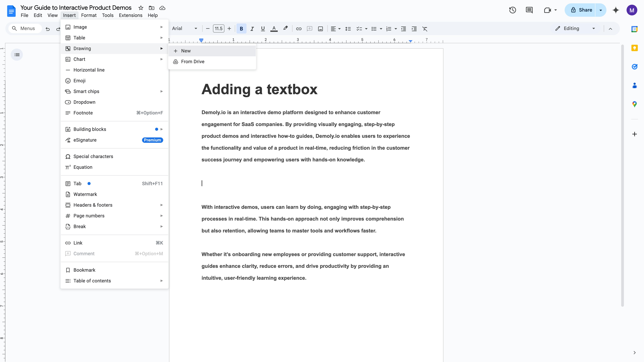This screenshot has height=362, width=644.
Task: Open the Tools menu
Action: (108, 15)
